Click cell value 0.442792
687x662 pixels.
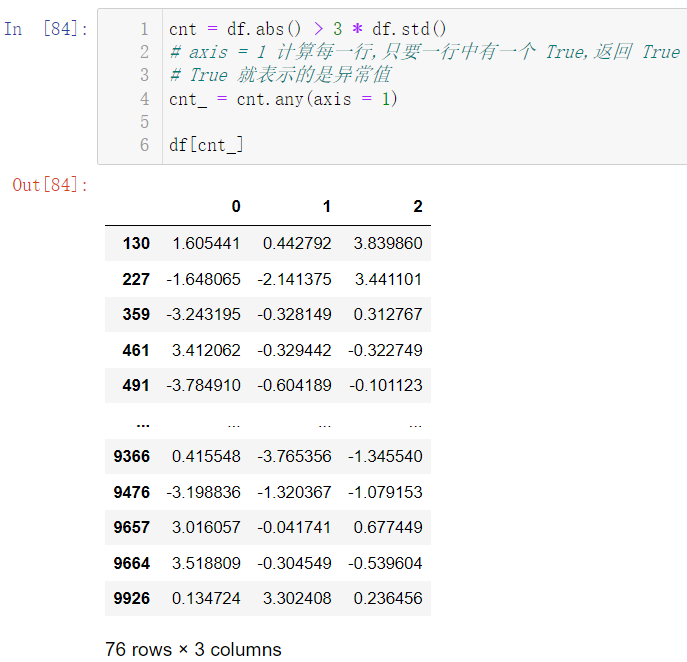[x=297, y=244]
